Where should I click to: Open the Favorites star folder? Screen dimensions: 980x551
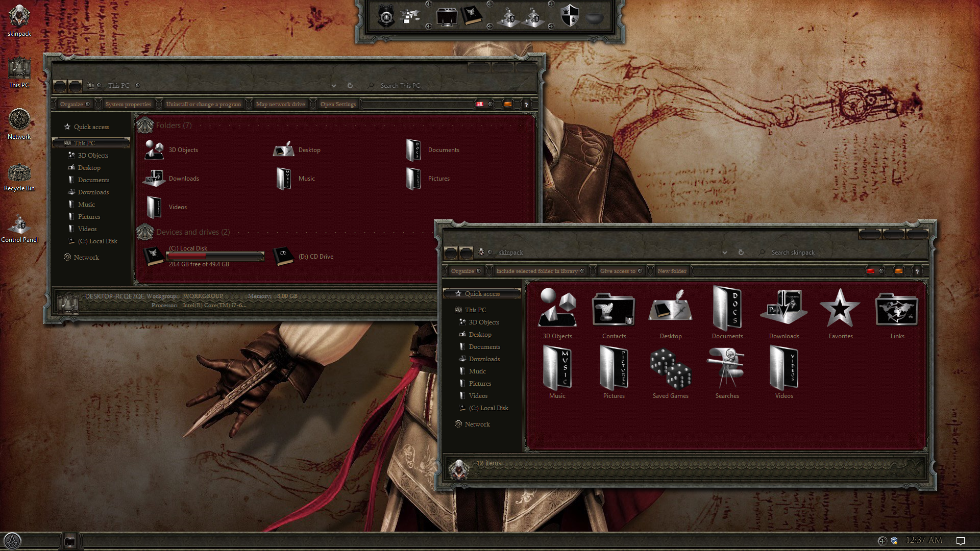(x=840, y=309)
